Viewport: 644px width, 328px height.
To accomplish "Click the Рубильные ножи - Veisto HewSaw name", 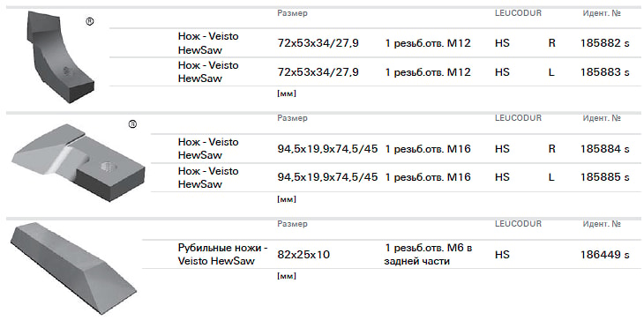I will (x=222, y=255).
